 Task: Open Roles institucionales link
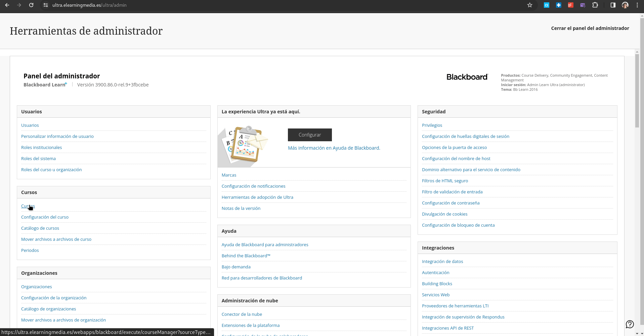(x=41, y=147)
